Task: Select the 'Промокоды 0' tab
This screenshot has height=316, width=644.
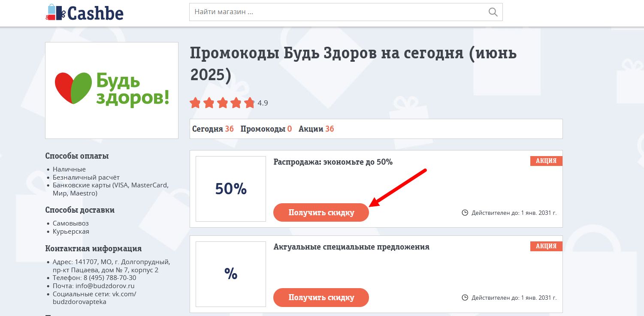Action: pos(266,129)
